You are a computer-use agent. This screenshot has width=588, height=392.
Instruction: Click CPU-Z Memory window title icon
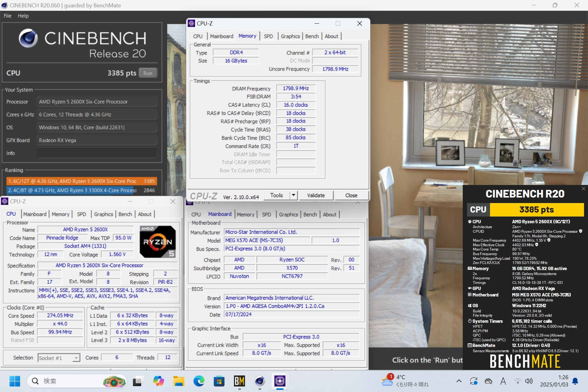[191, 23]
